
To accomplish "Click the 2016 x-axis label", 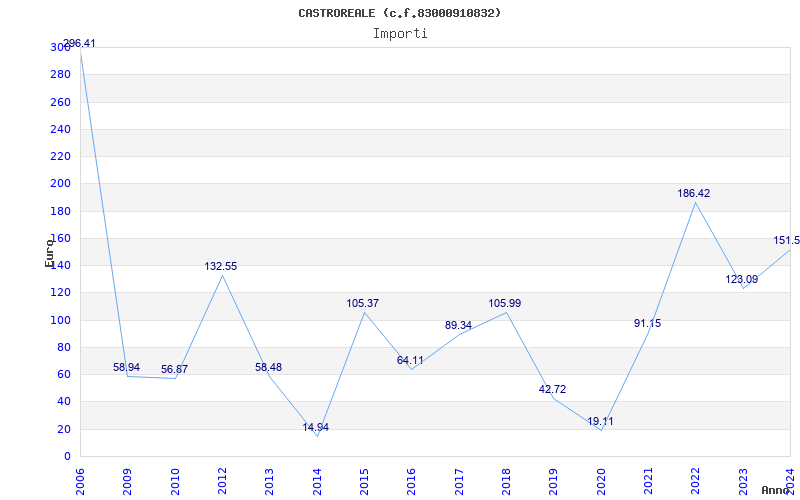I will pyautogui.click(x=412, y=482).
